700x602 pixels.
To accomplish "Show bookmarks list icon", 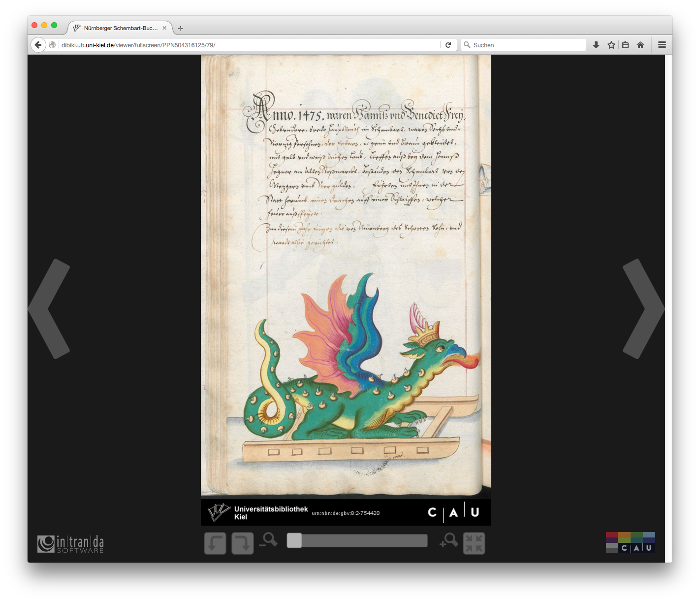I will [625, 45].
